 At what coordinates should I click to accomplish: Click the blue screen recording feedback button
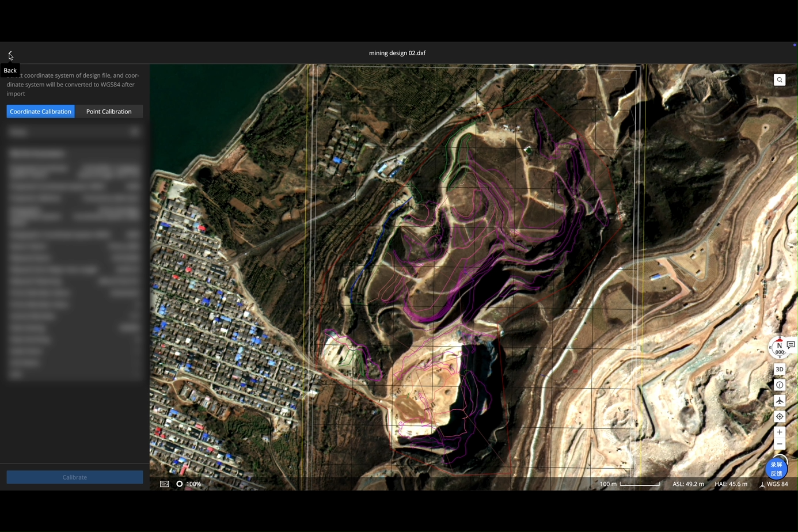pos(776,469)
